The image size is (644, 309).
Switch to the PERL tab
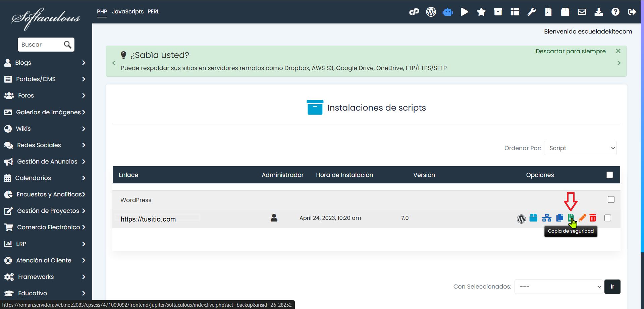154,12
